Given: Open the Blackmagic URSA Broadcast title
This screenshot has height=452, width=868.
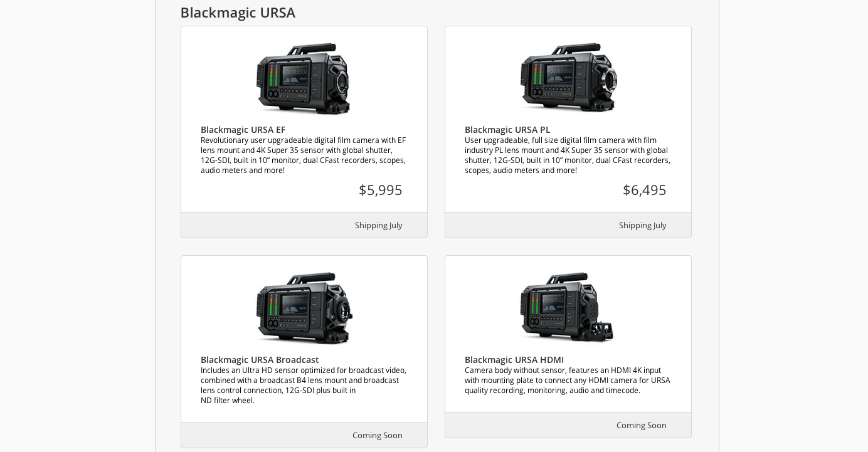Looking at the screenshot, I should click(260, 360).
